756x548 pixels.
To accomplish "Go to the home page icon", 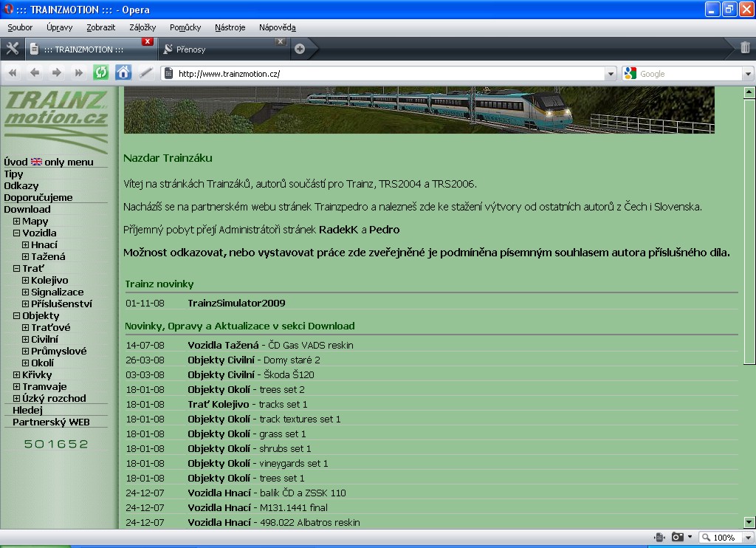I will [123, 73].
